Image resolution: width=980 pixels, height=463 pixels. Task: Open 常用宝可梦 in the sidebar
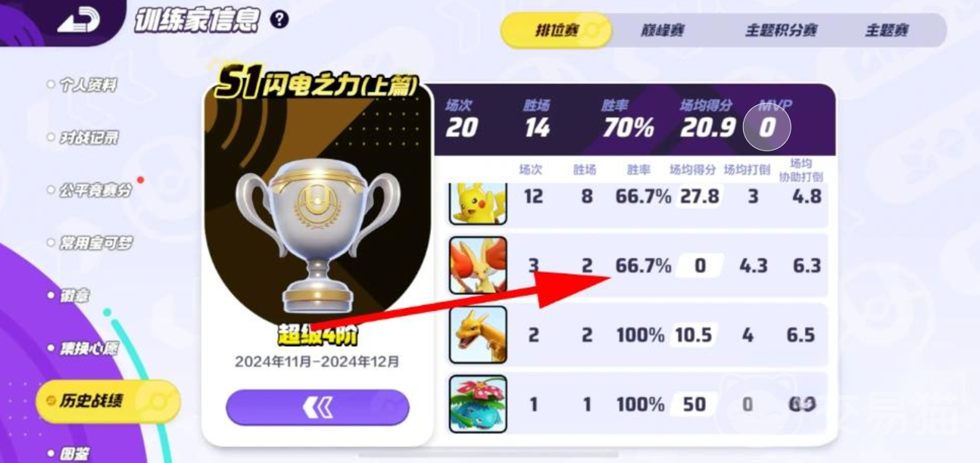click(x=95, y=243)
